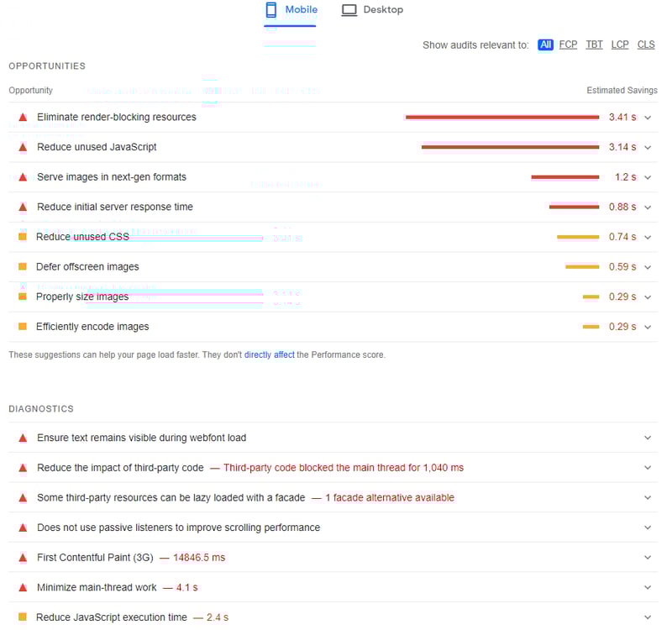The image size is (672, 630).
Task: Expand Reduce unused JavaScript chevron
Action: tap(648, 148)
